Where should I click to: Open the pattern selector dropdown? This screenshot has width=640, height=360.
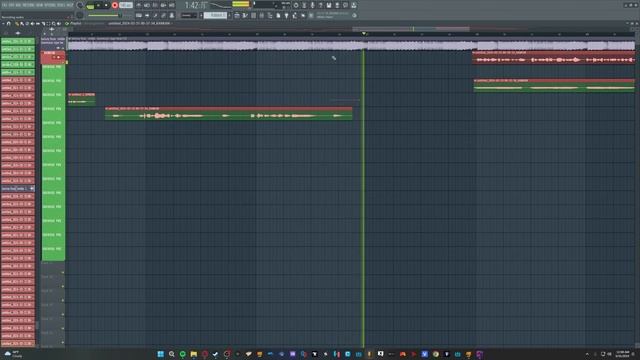[215, 15]
